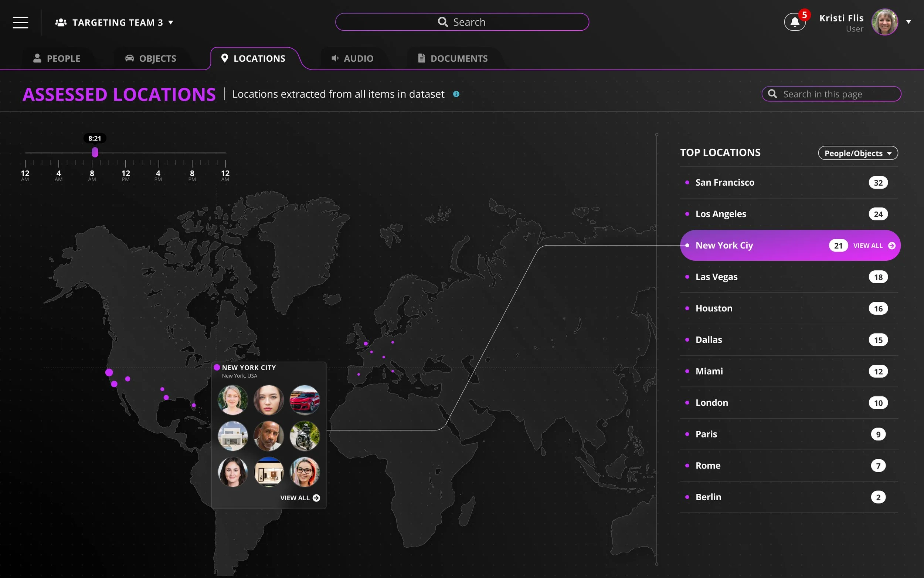The height and width of the screenshot is (578, 924).
Task: Click the team group icon beside Targeting Team 3
Action: pyautogui.click(x=61, y=23)
